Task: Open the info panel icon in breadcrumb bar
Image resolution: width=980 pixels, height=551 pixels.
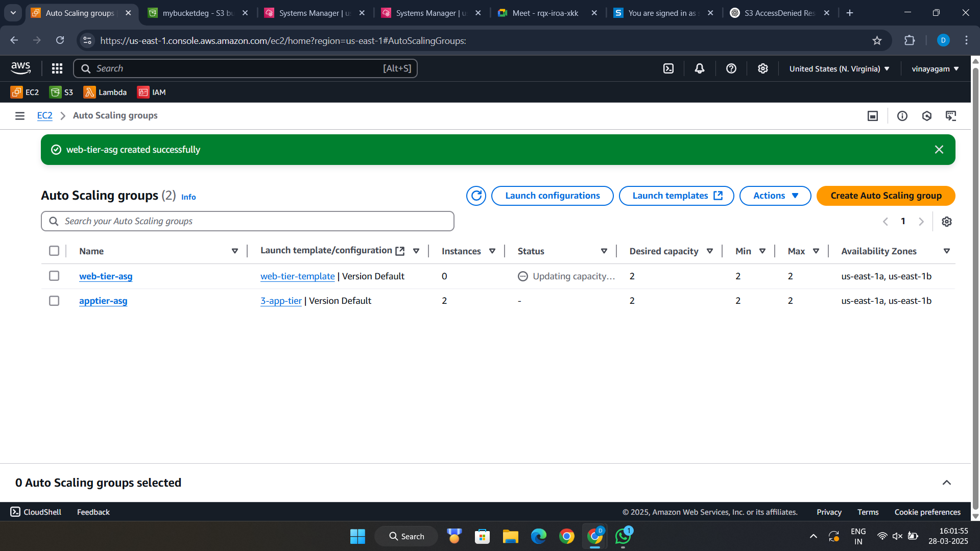Action: 902,116
